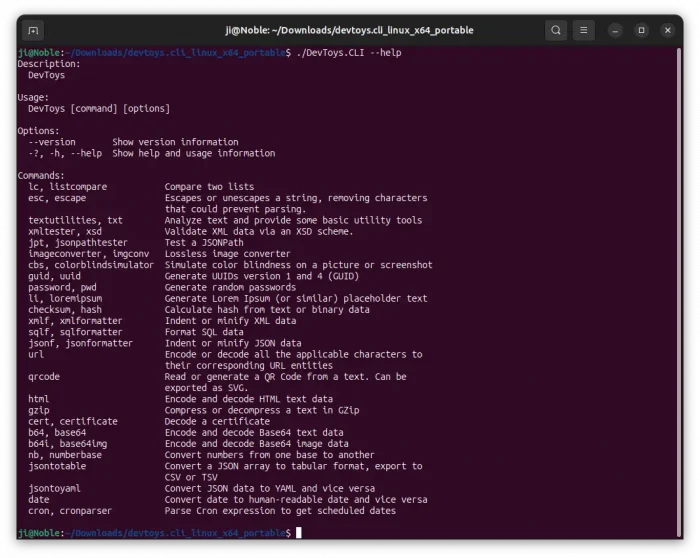
Task: Click the 'jpt, jsonpathtester' command entry
Action: point(78,242)
